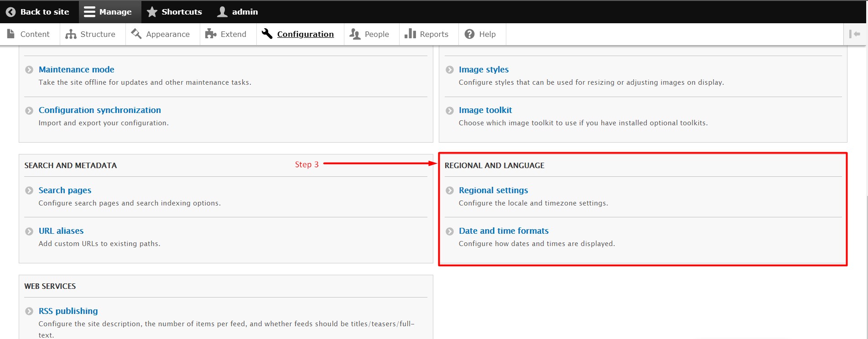
Task: Click the arrow bullet beside Regional settings
Action: pyautogui.click(x=450, y=190)
